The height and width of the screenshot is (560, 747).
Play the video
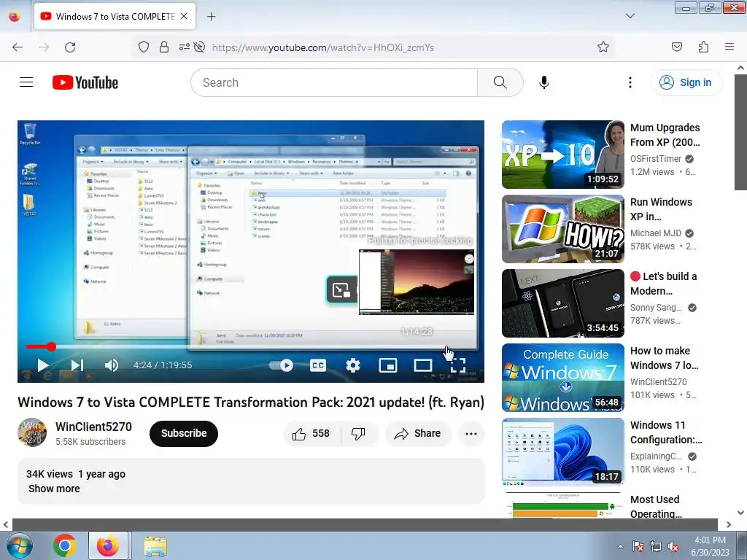click(x=43, y=365)
